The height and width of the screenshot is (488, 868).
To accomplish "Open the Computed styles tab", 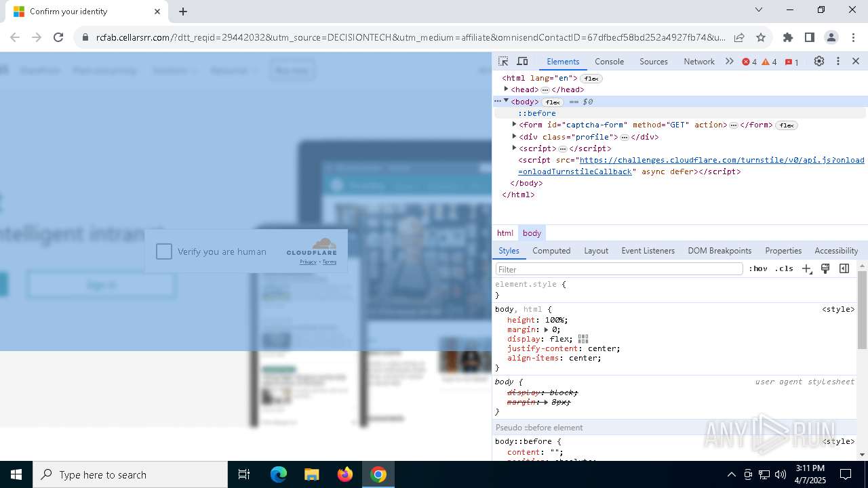I will tap(551, 251).
